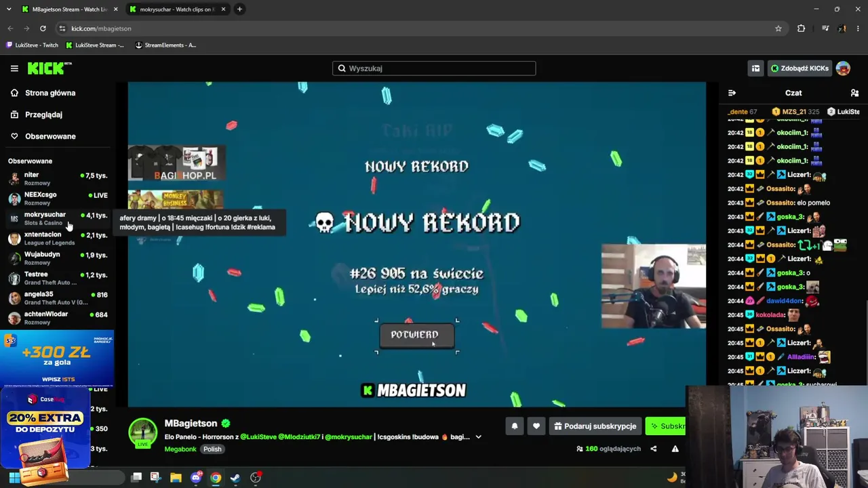Bookmark this page with the star
Image resolution: width=868 pixels, height=488 pixels.
pos(778,28)
